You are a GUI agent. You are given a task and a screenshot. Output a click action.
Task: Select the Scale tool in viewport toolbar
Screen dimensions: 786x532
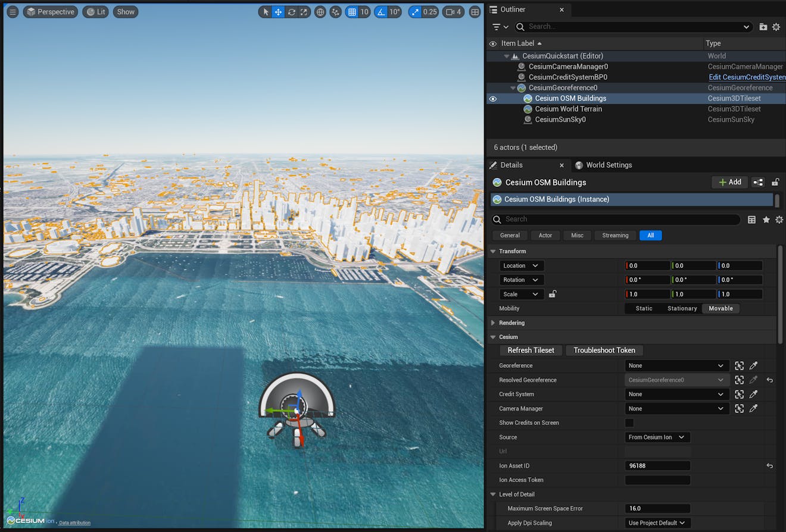303,11
